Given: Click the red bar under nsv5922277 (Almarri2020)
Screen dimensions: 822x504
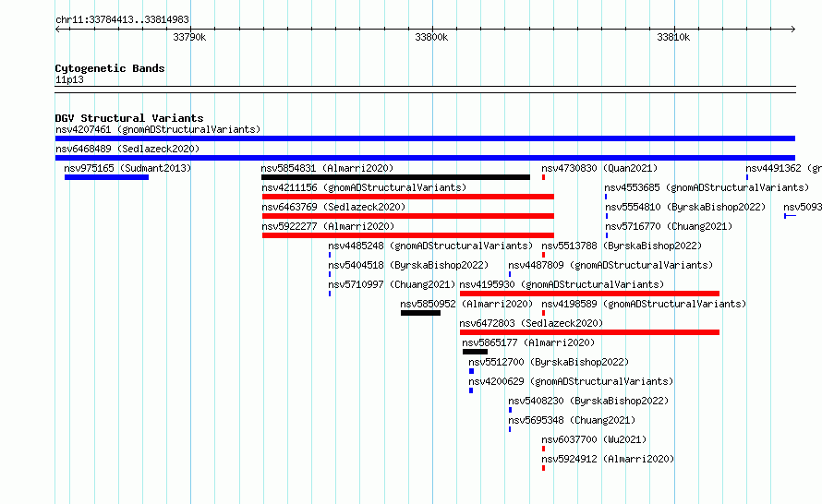Looking at the screenshot, I should click(408, 235).
